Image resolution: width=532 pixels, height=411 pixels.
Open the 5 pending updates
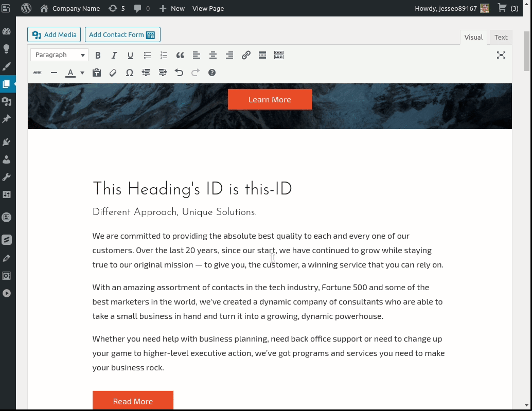click(117, 8)
